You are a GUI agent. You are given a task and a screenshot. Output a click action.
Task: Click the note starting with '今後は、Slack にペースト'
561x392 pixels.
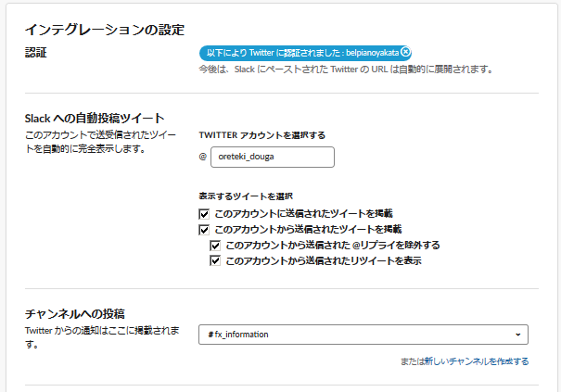[x=346, y=69]
